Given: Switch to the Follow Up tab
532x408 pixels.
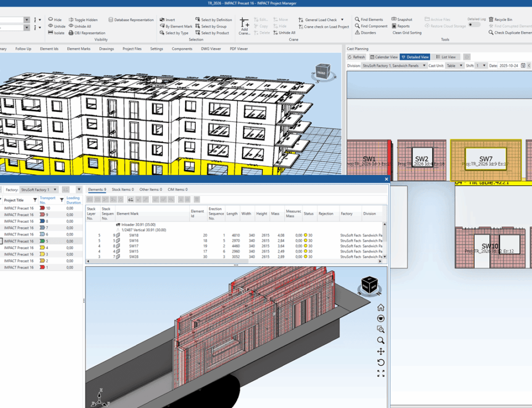Looking at the screenshot, I should 23,48.
